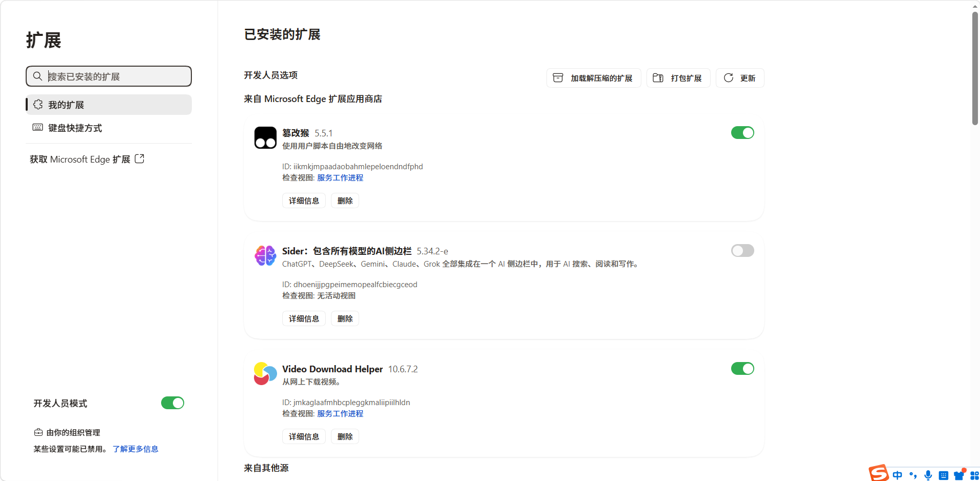Click Sider：包含所有模型的AI侧边栏 title
Screen dimensions: 980x481
click(347, 251)
